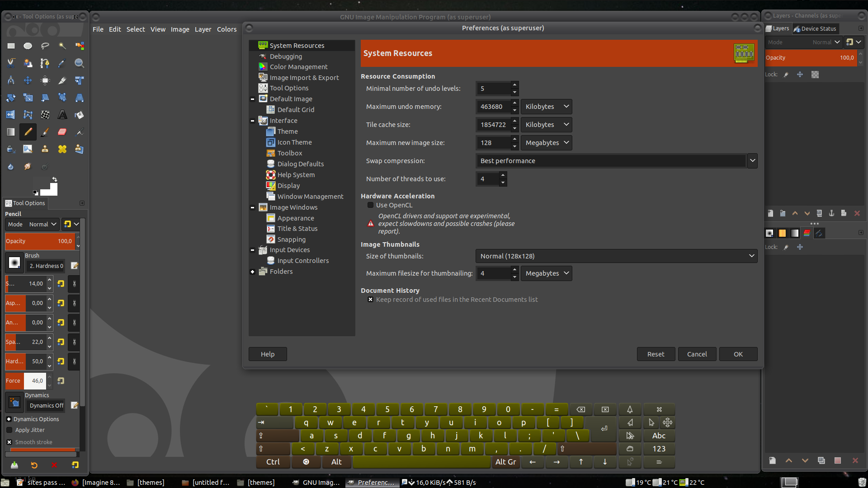Expand the Folders tree node
This screenshot has height=488, width=868.
click(x=252, y=272)
